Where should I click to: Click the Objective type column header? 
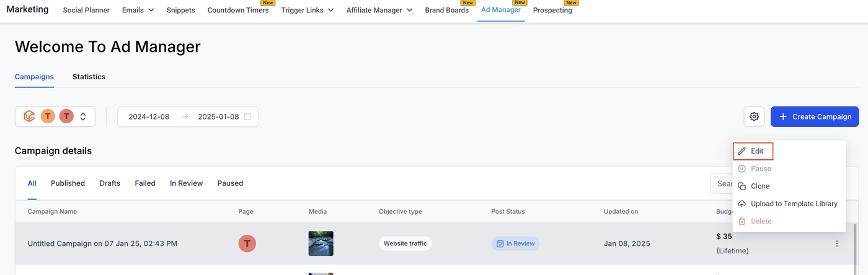tap(401, 211)
